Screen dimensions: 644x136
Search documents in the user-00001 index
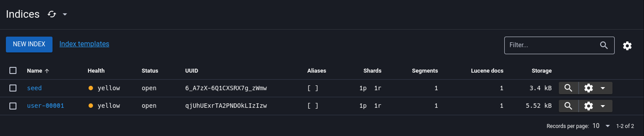(568, 106)
